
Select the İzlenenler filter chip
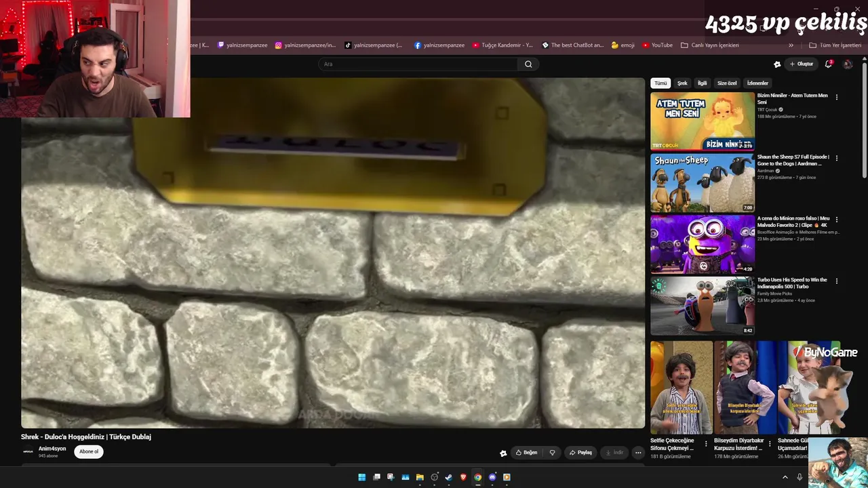tap(757, 83)
